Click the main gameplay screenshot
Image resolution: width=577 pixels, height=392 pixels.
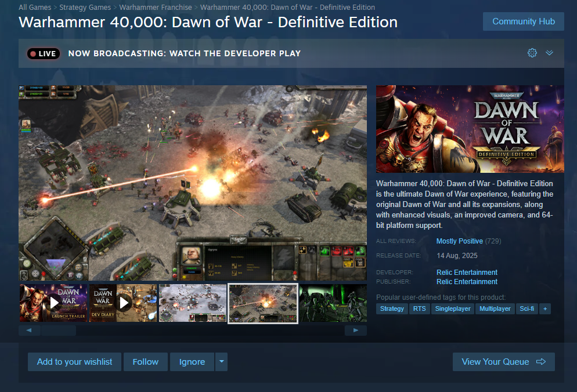click(193, 183)
